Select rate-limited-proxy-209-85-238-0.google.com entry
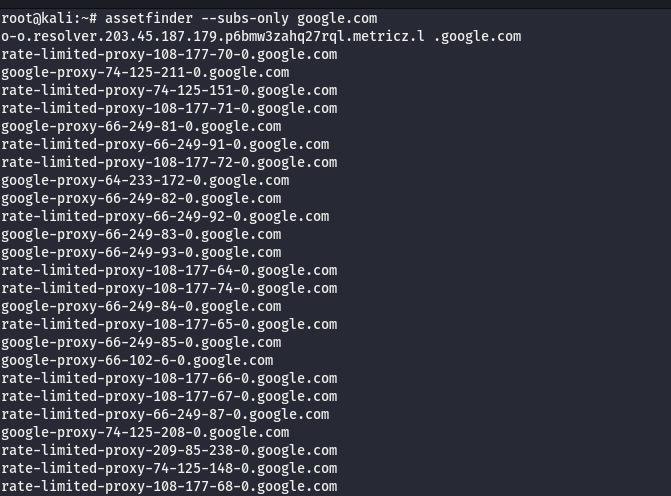 click(x=169, y=450)
